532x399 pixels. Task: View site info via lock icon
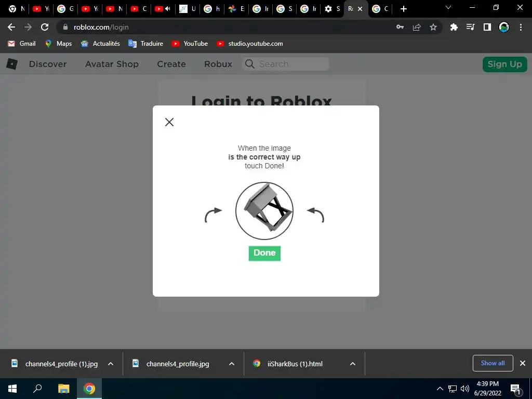65,27
